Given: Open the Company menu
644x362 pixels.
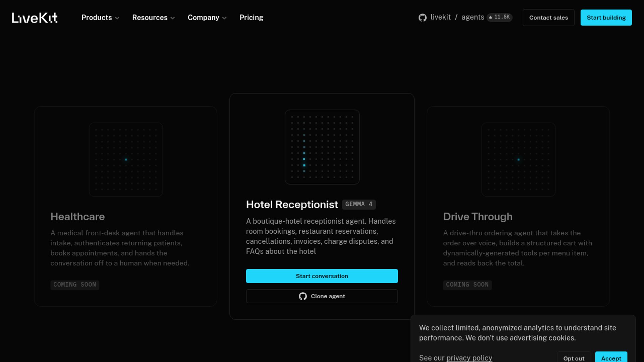Looking at the screenshot, I should 207,18.
